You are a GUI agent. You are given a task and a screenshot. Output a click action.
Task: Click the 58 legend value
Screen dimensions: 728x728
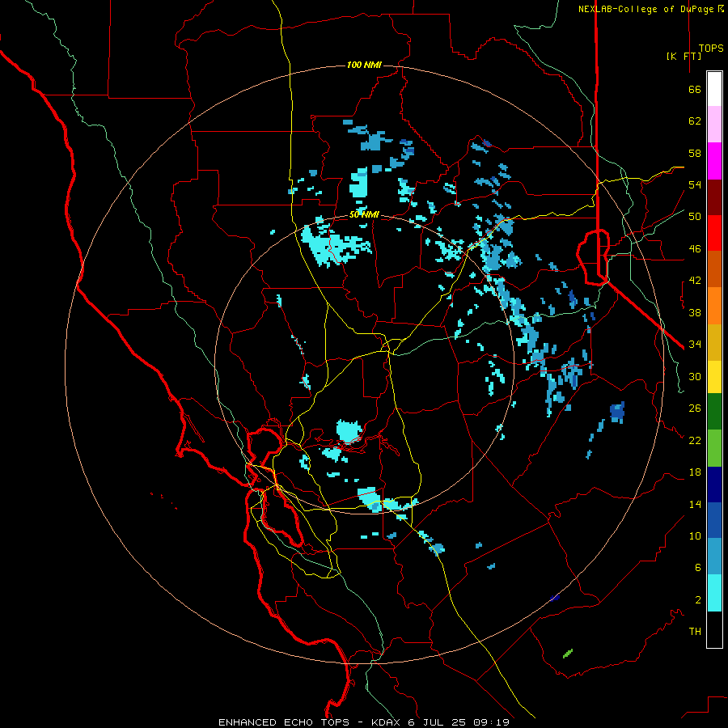(695, 153)
